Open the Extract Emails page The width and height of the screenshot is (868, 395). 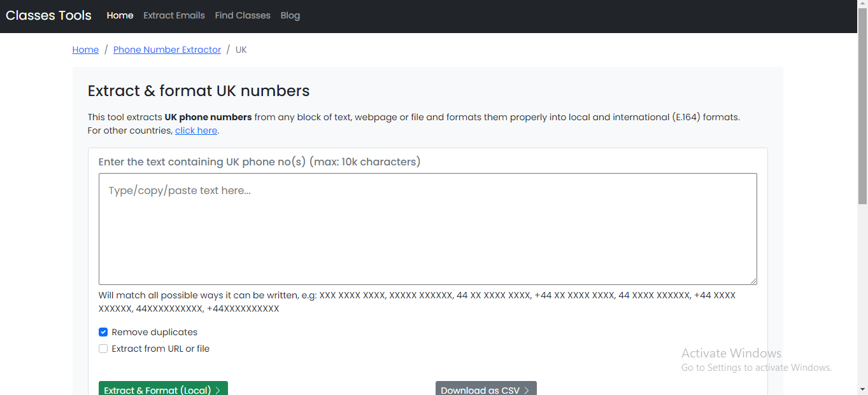(x=174, y=15)
